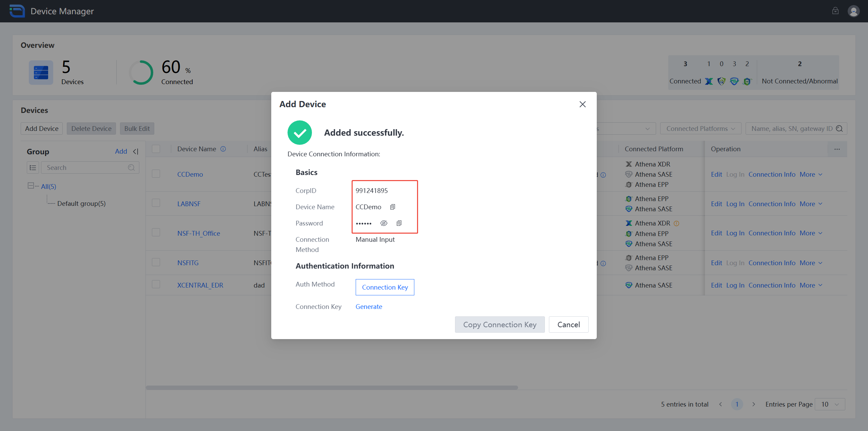Click the magnifier icon in the device search box
Screen dimensions: 868x431
(840, 128)
